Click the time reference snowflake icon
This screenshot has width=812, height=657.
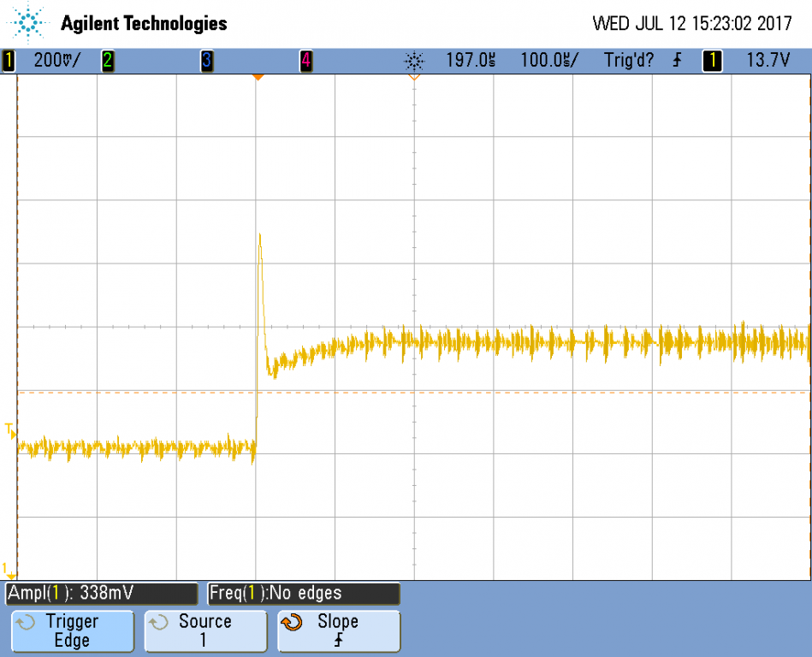[x=414, y=61]
